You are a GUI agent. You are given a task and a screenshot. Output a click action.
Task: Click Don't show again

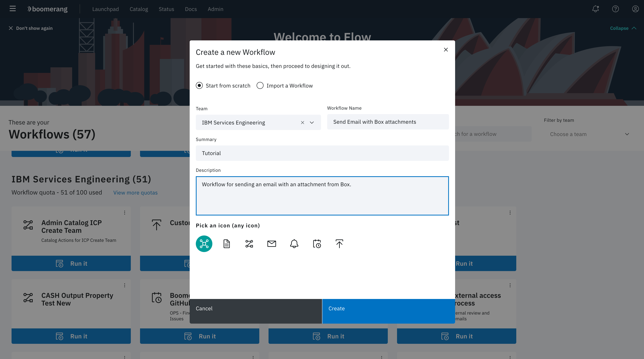[x=34, y=28]
